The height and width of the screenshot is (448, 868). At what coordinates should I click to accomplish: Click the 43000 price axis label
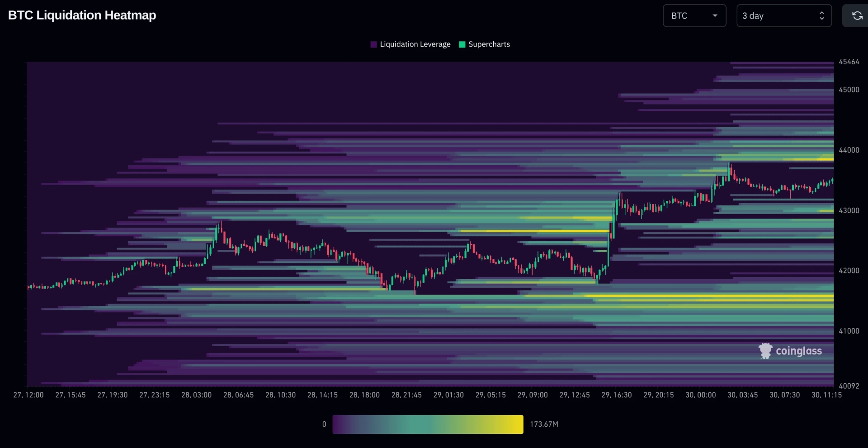[849, 210]
